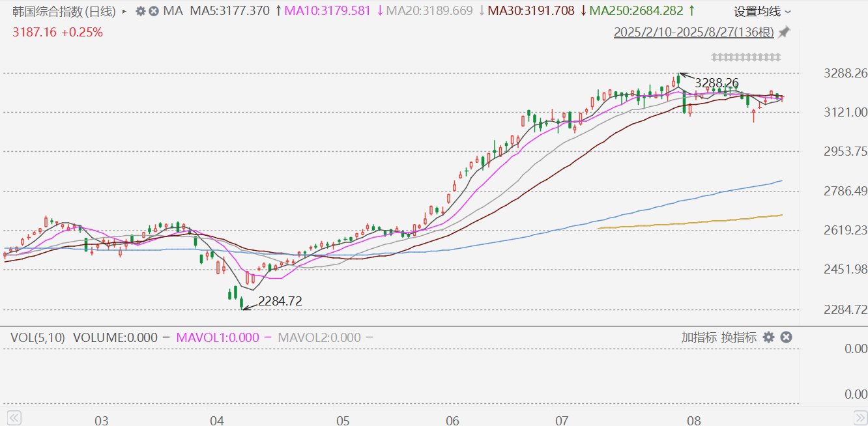
Task: Remove the VOL indicator panel
Action: (786, 337)
